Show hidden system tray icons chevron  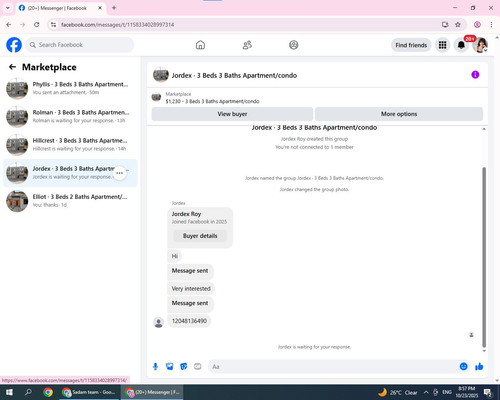[426, 392]
